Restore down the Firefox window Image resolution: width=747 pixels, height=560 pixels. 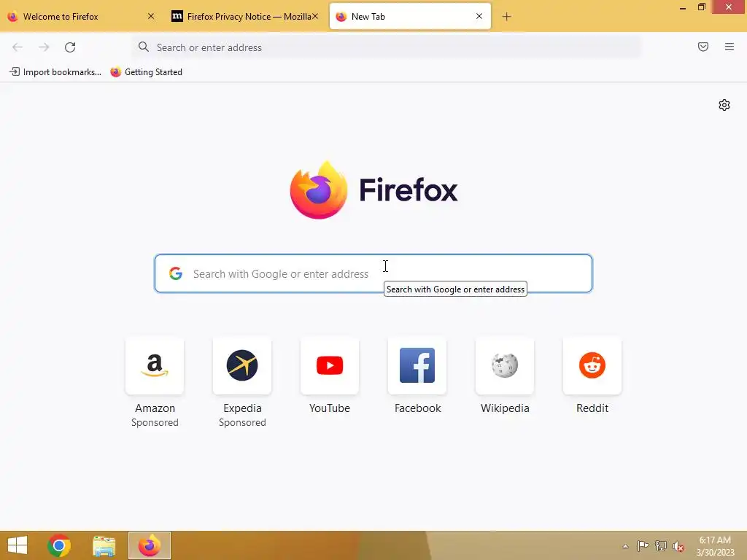tap(701, 7)
